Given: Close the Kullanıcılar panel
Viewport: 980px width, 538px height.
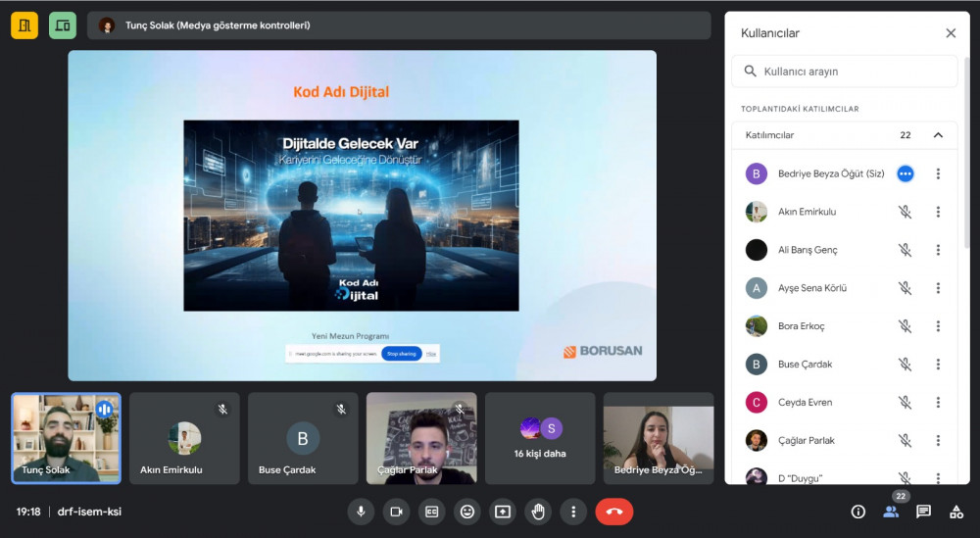Looking at the screenshot, I should point(951,33).
